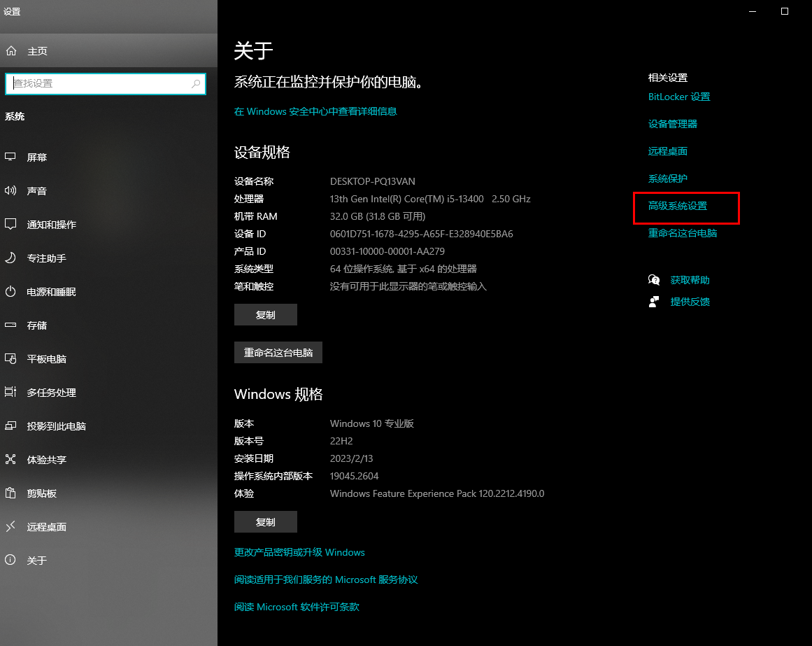Maximize the 设置 window
Screen dimensions: 812x646
[785, 11]
